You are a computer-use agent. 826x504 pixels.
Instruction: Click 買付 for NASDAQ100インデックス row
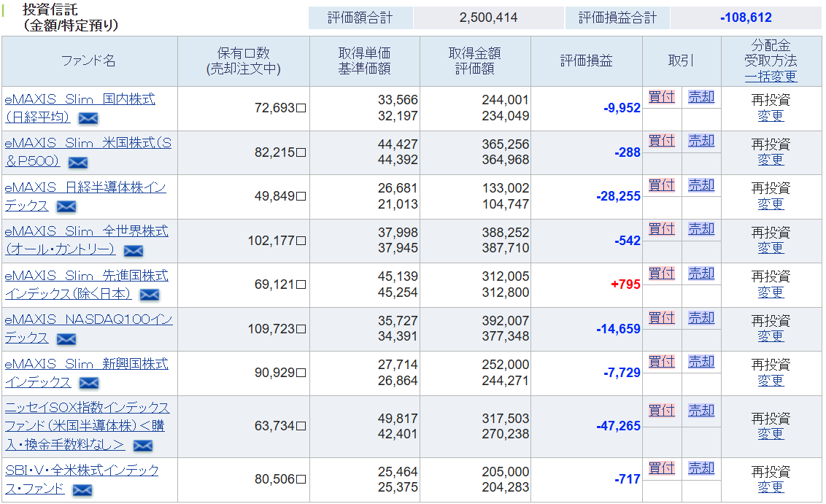tap(662, 317)
